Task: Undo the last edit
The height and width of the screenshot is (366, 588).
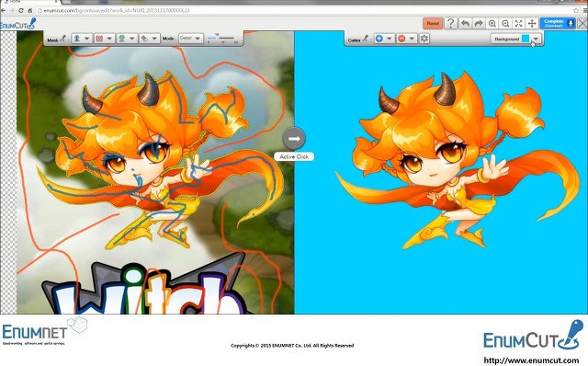Action: [x=465, y=23]
